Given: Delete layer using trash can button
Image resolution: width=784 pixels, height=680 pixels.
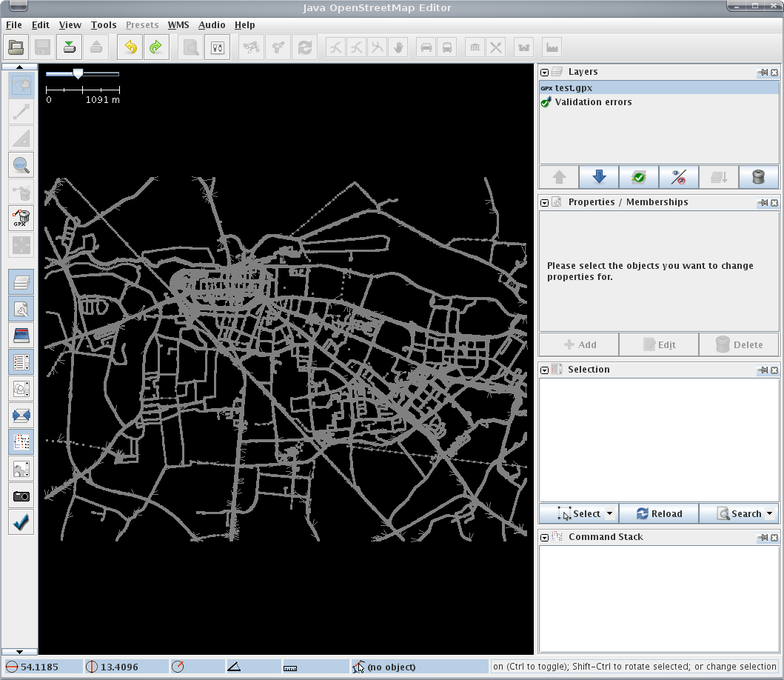Looking at the screenshot, I should (758, 177).
